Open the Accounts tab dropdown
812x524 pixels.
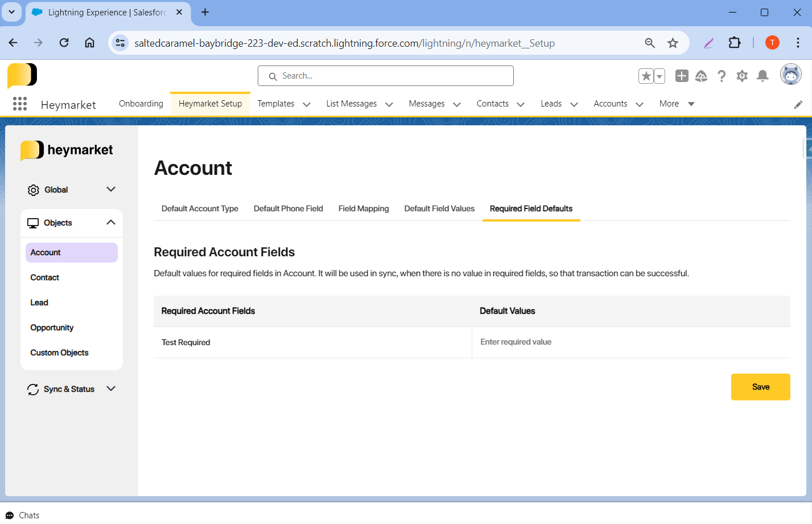point(640,104)
